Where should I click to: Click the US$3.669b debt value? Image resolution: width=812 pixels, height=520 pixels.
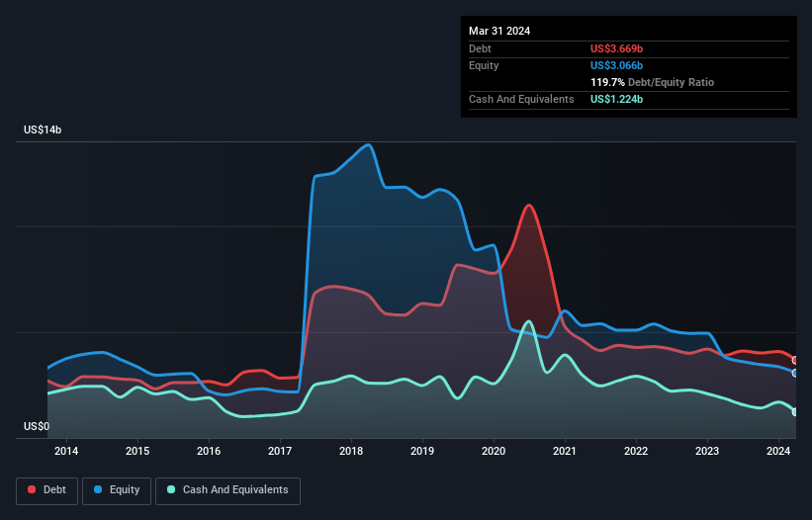pyautogui.click(x=616, y=48)
